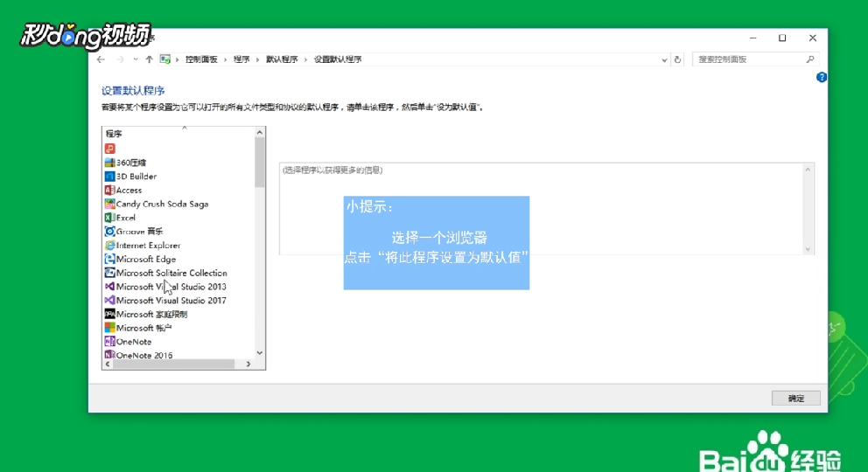This screenshot has width=868, height=472.
Task: Close the control panel window
Action: pos(813,38)
